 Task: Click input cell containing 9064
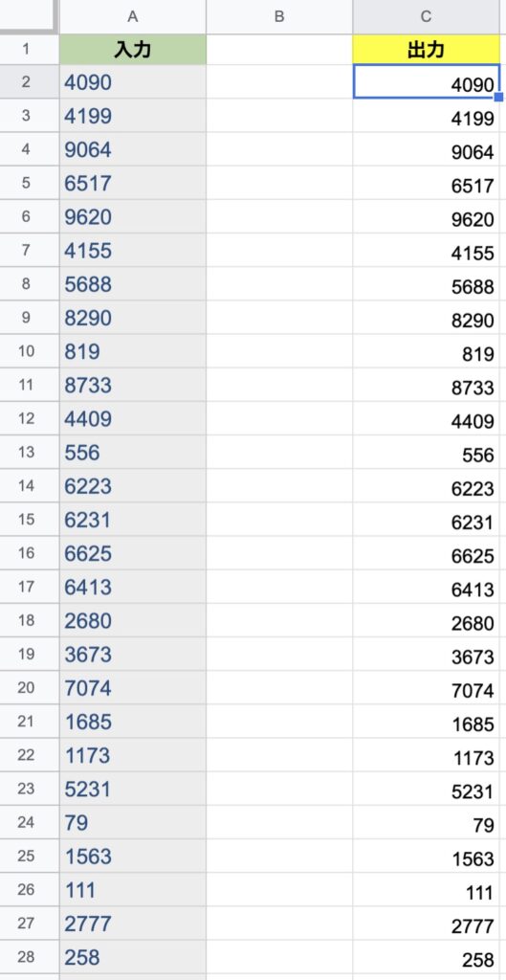click(132, 149)
